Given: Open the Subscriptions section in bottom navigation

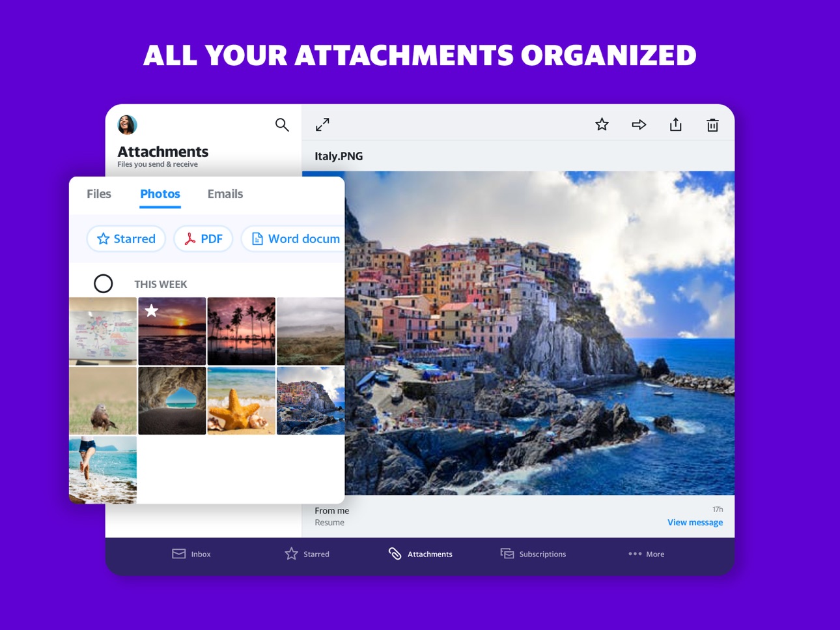Looking at the screenshot, I should (532, 553).
